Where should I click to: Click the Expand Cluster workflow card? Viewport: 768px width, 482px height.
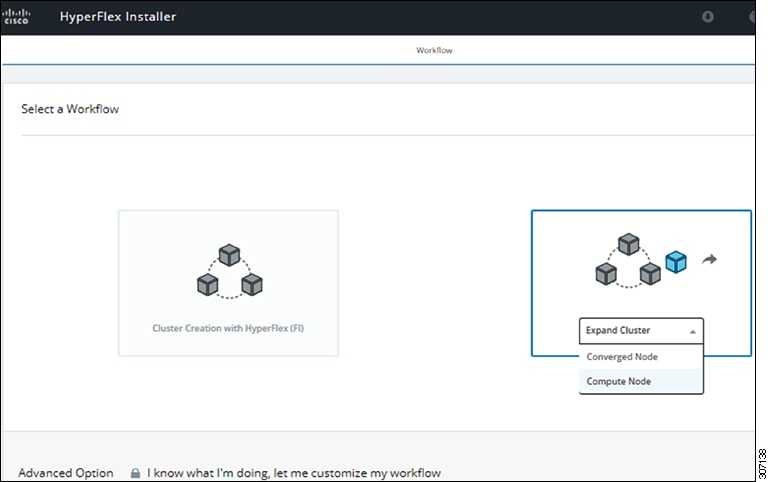click(641, 283)
